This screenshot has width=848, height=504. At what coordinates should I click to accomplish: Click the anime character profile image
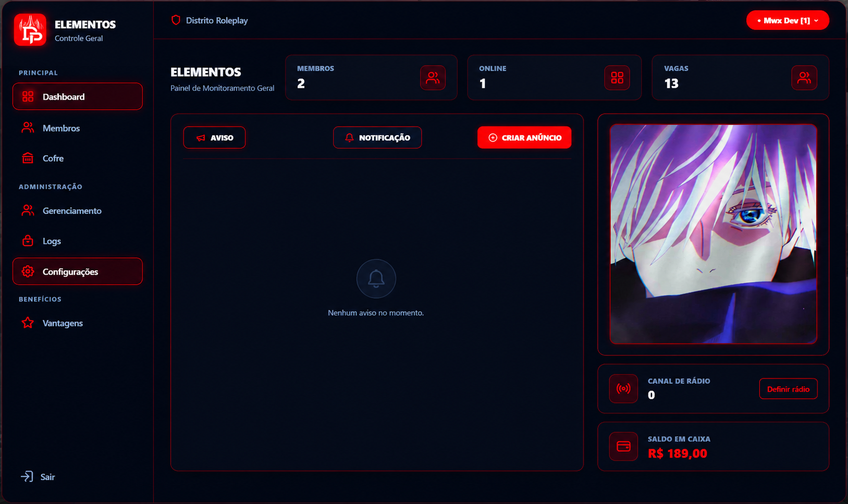tap(713, 234)
